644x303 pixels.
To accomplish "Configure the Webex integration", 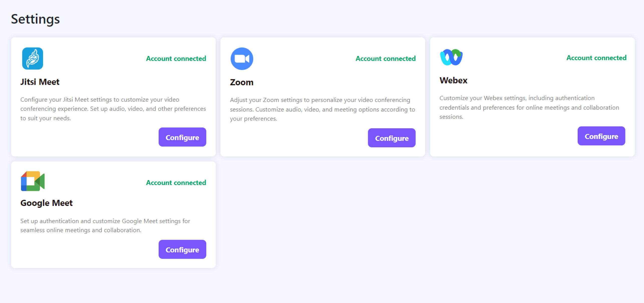I will (x=601, y=136).
